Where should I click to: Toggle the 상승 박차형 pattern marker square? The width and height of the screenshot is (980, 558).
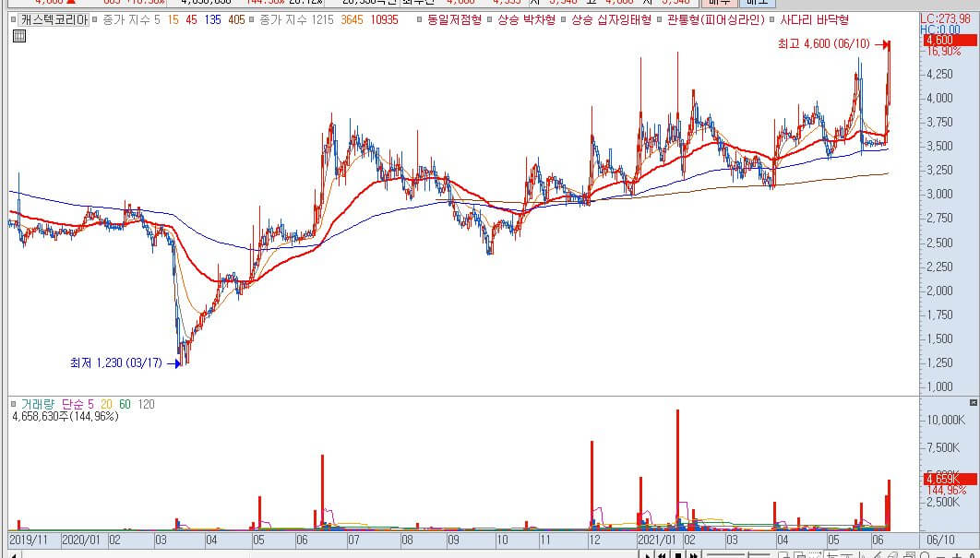coord(490,20)
